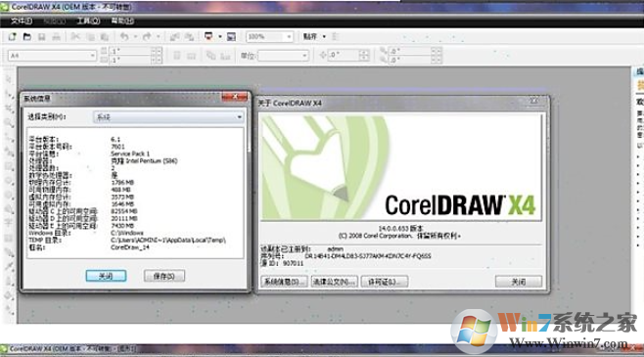The width and height of the screenshot is (644, 357).
Task: Open the greyed-out menu beside 文件
Action: point(55,21)
